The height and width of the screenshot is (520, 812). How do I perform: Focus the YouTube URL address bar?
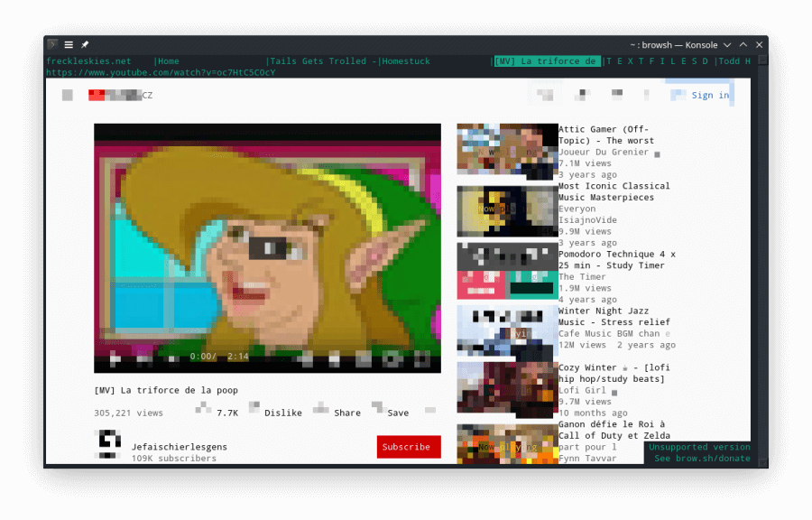(x=161, y=72)
